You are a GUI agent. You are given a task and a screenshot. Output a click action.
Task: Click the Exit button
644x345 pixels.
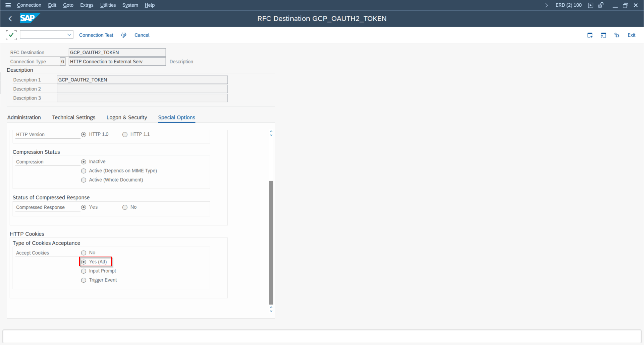click(631, 35)
